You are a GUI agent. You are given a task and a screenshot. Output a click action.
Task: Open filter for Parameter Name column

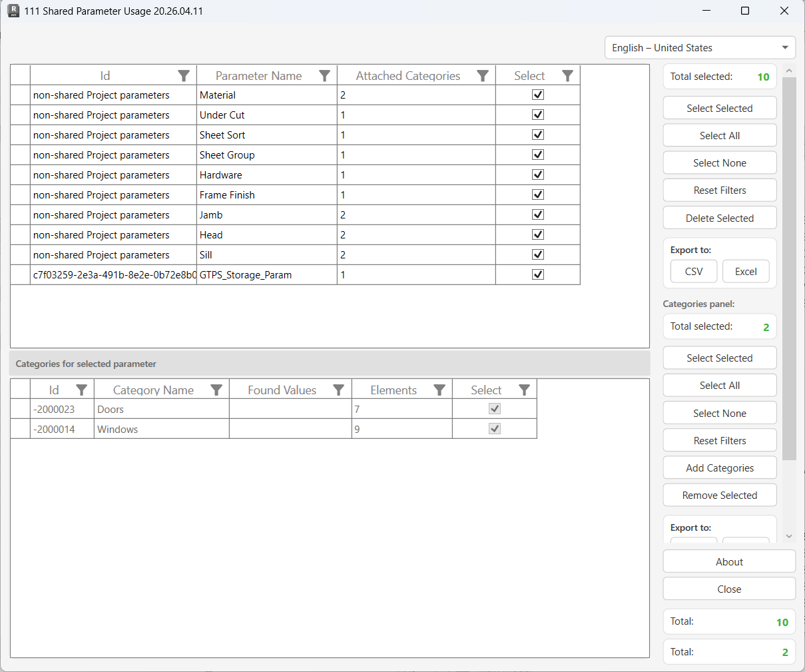pyautogui.click(x=324, y=75)
